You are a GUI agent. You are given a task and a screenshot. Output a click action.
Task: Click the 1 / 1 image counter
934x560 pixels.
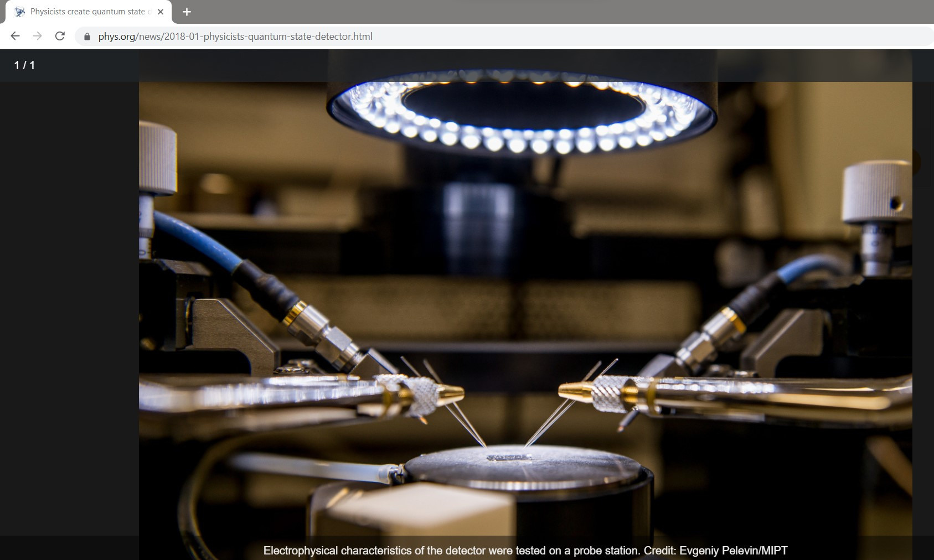(24, 65)
